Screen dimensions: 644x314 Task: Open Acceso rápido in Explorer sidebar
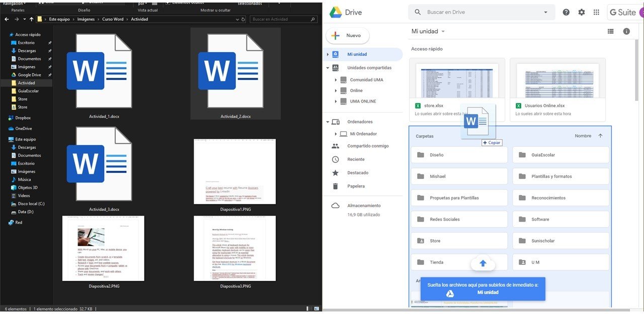click(x=28, y=35)
